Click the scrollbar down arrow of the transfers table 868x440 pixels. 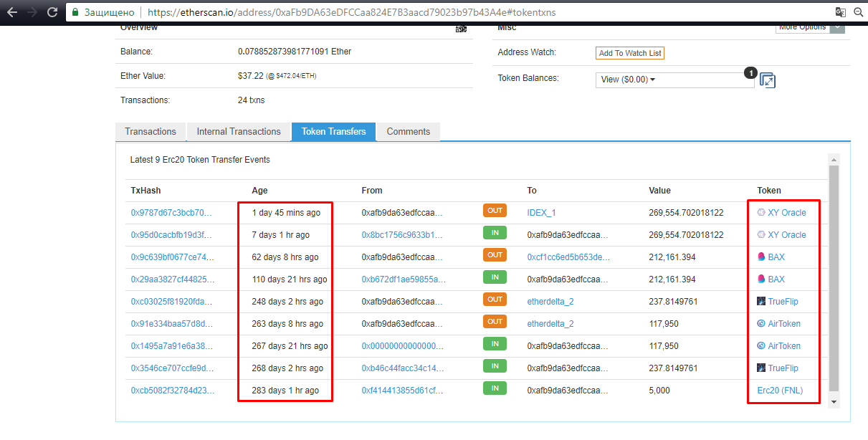(x=834, y=402)
